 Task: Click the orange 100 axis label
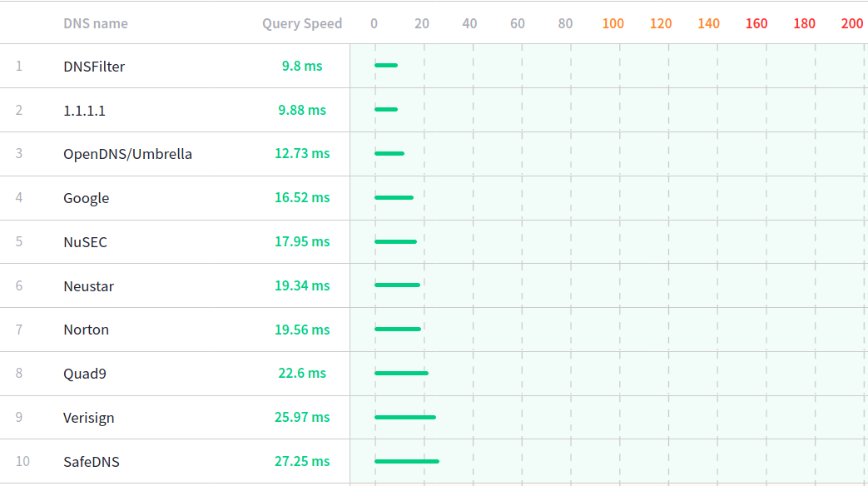pos(613,23)
